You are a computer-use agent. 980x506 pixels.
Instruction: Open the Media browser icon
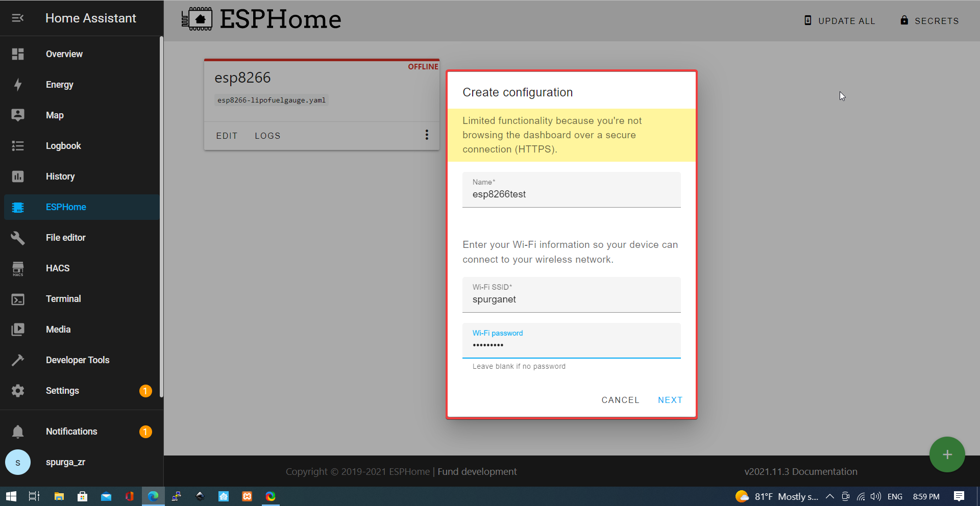tap(18, 329)
